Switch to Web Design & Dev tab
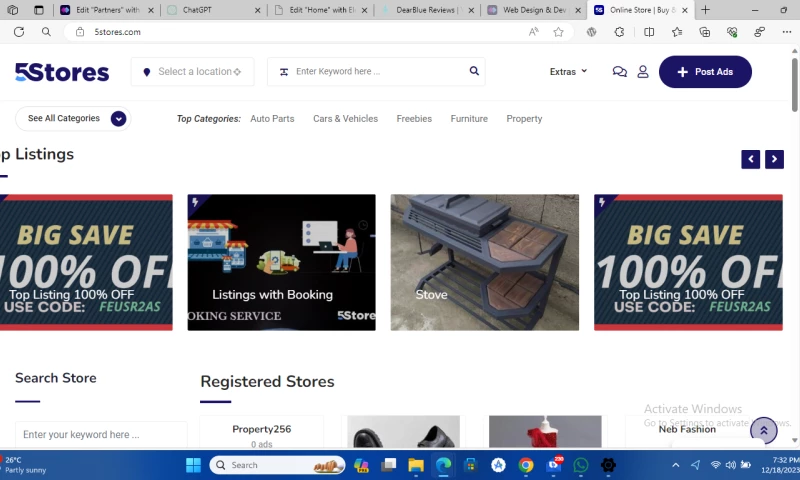This screenshot has height=480, width=800. pyautogui.click(x=534, y=10)
